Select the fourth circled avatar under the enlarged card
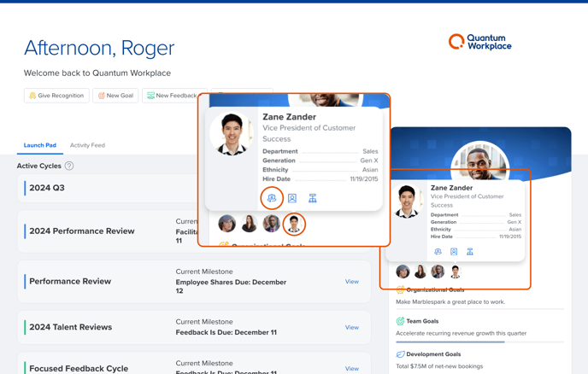Viewport: 588px width, 374px height. (x=294, y=224)
